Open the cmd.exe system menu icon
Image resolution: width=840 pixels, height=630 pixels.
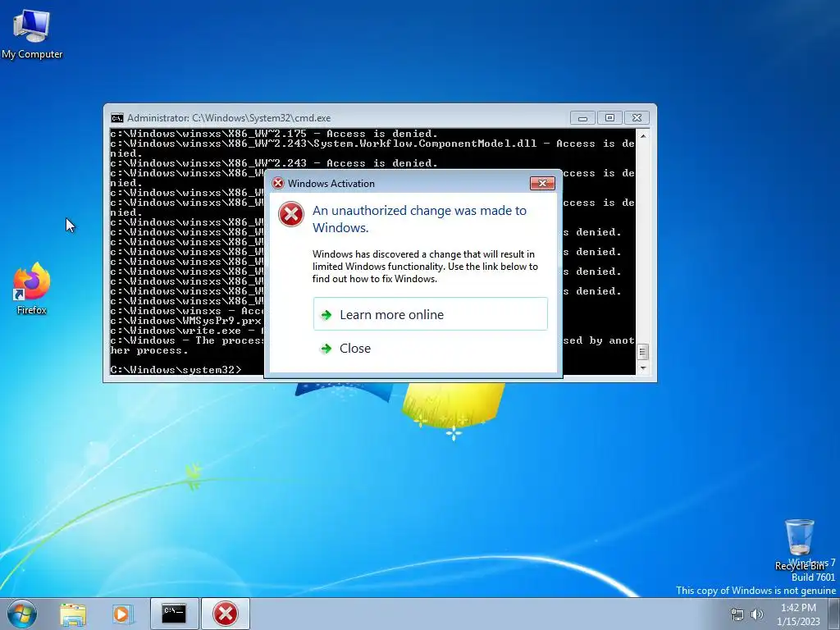coord(116,118)
